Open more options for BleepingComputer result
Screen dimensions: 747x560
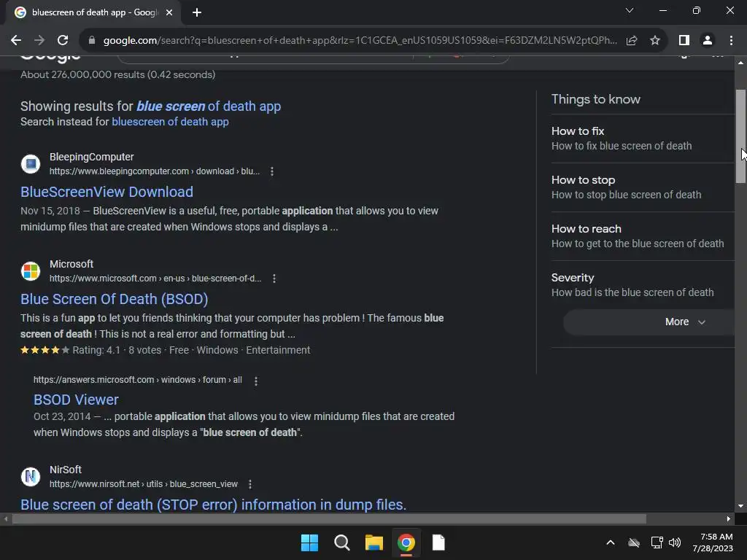(272, 171)
